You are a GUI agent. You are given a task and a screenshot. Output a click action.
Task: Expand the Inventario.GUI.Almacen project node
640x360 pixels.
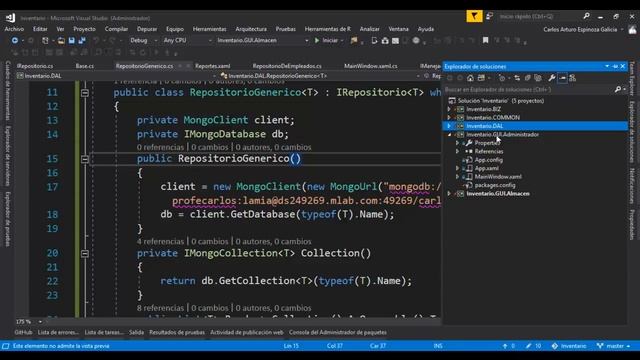tap(449, 193)
